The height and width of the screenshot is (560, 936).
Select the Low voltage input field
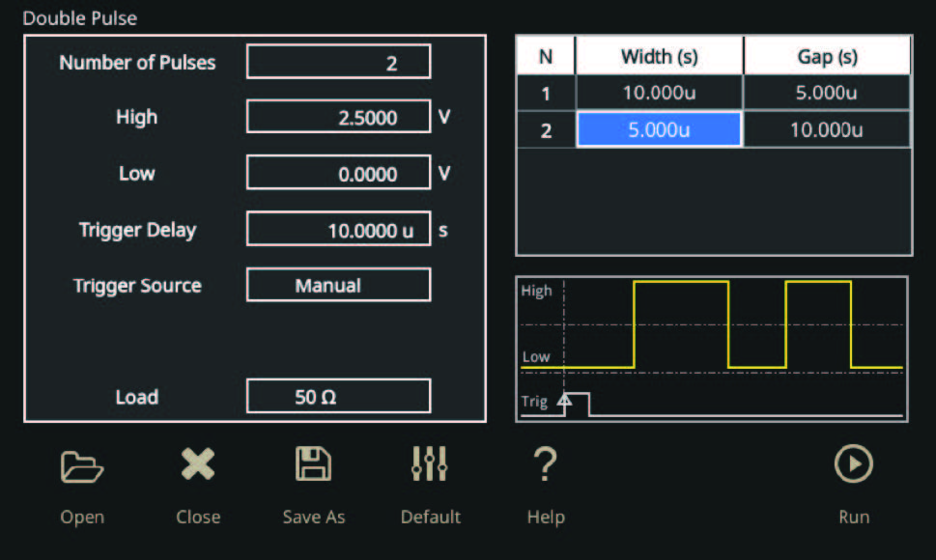338,174
